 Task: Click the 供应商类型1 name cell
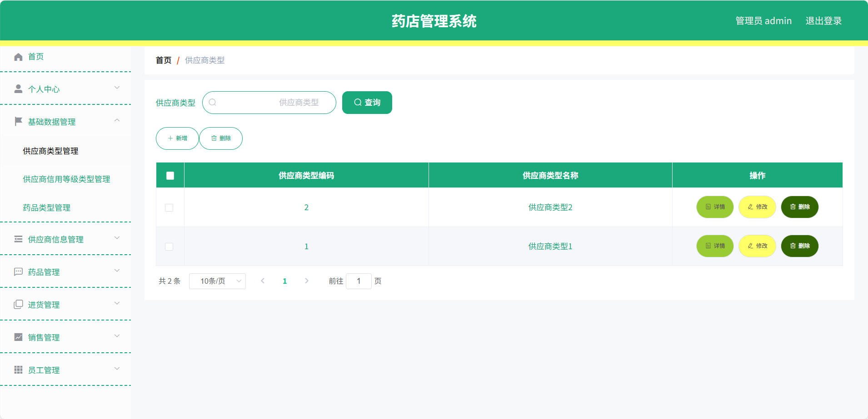click(550, 246)
